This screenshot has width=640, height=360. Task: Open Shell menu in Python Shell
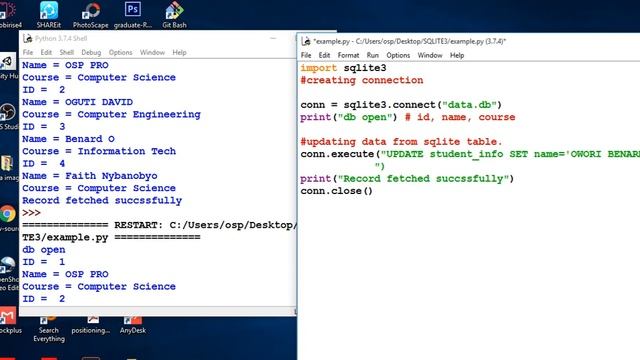coord(67,52)
